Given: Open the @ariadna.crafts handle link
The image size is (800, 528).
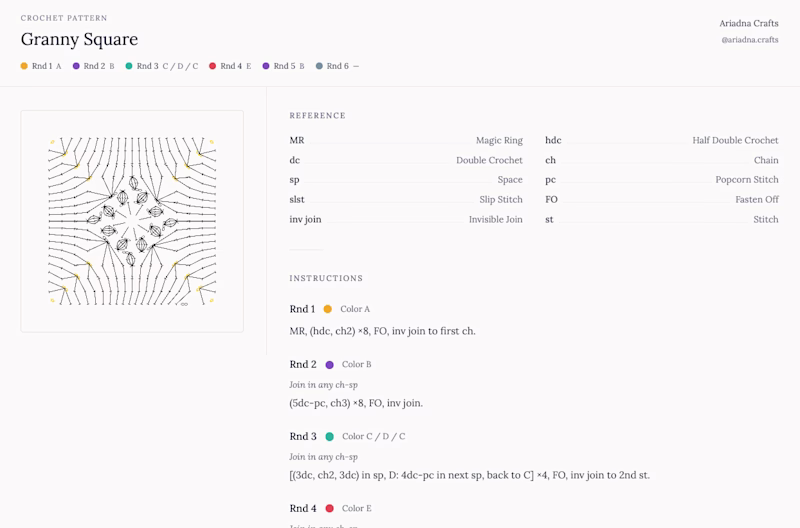Looking at the screenshot, I should click(x=749, y=39).
